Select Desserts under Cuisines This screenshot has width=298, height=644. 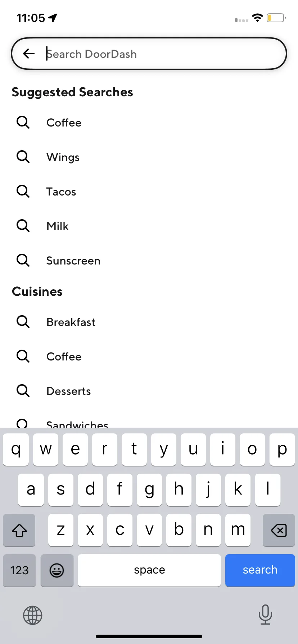(x=69, y=391)
